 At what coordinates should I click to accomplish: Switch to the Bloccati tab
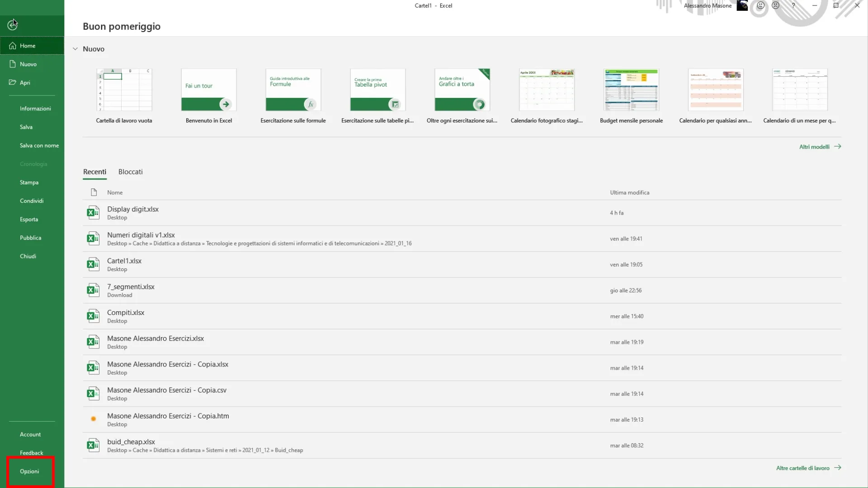point(130,172)
